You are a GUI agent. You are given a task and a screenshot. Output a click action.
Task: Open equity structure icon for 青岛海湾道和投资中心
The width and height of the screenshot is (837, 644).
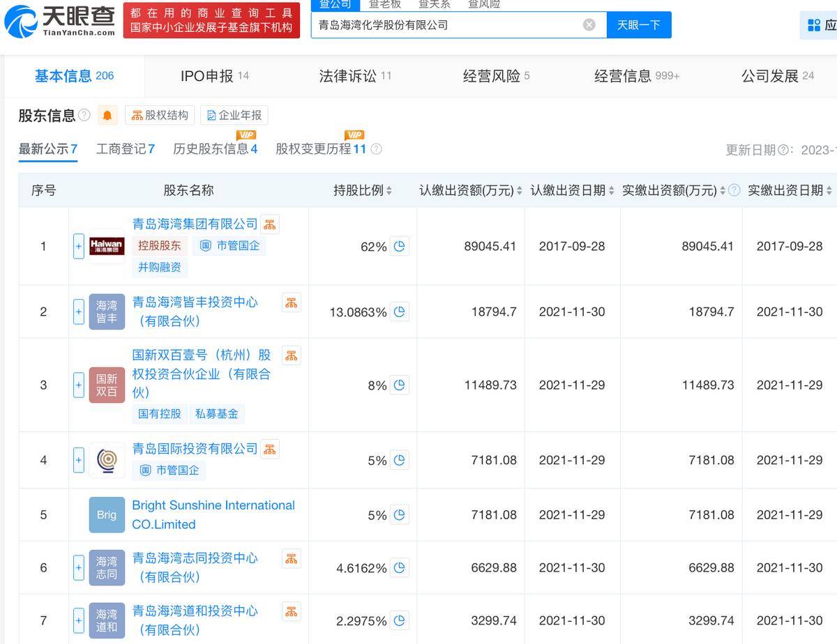(x=292, y=611)
